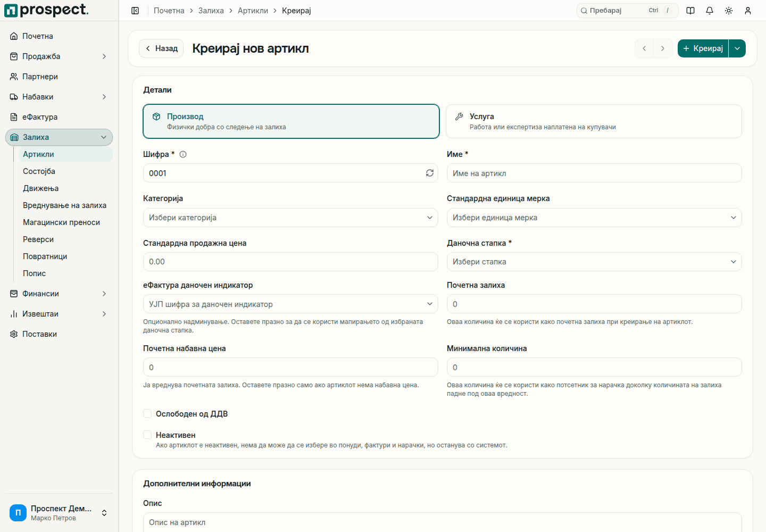This screenshot has height=532, width=766.
Task: Check the Неактивен checkbox
Action: (147, 435)
